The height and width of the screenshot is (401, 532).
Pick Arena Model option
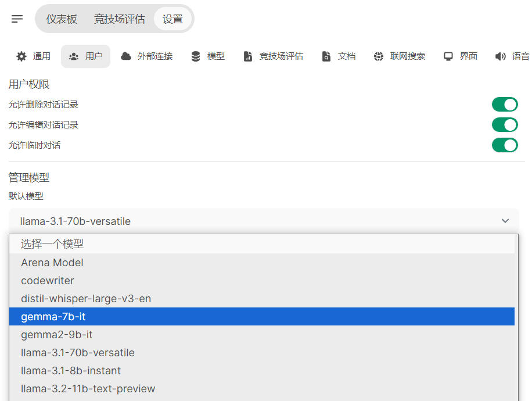pyautogui.click(x=52, y=263)
